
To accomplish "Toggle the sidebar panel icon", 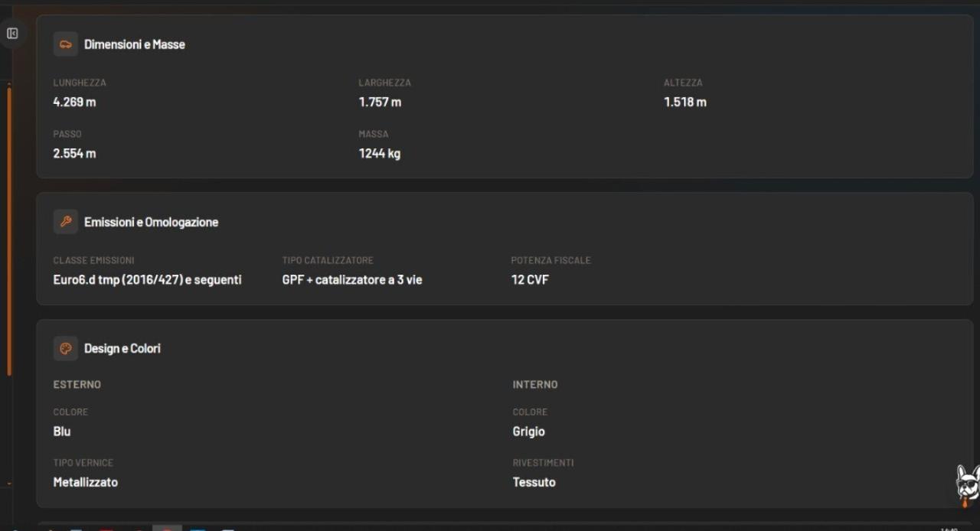I will pyautogui.click(x=12, y=33).
